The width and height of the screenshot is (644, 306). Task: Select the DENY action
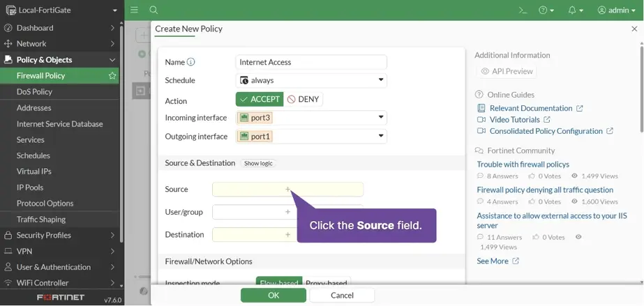303,99
